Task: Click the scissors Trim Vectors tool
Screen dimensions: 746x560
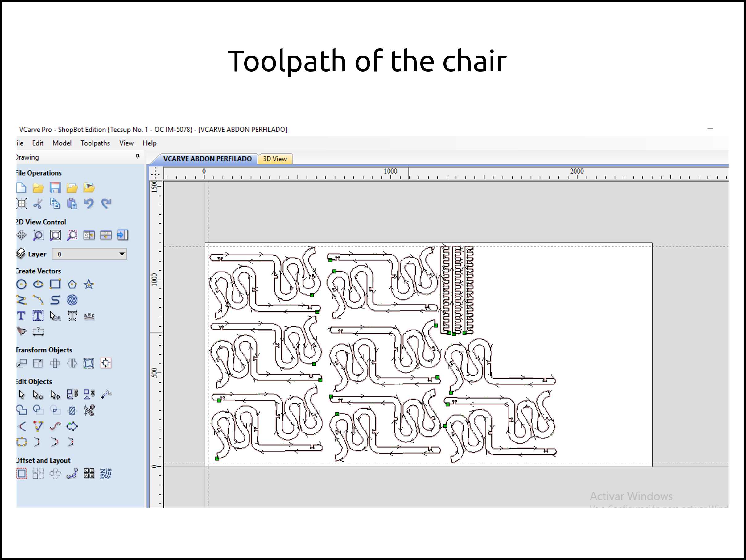Action: tap(89, 411)
